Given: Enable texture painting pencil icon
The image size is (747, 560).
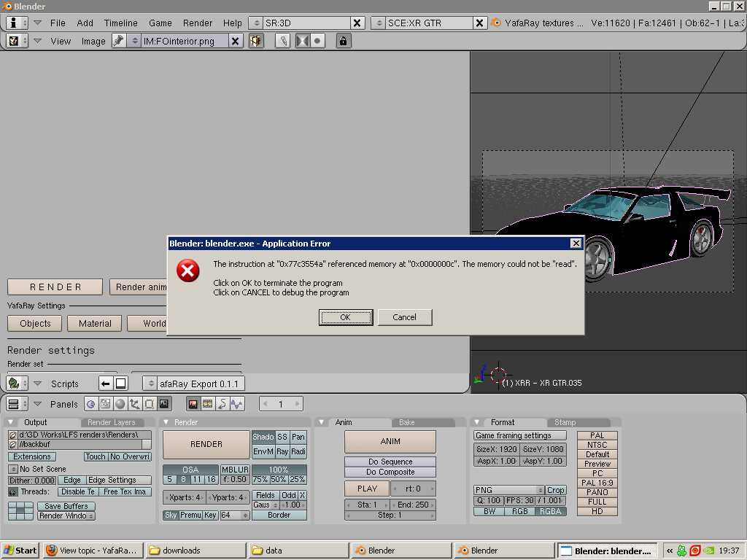Looking at the screenshot, I should 283,41.
